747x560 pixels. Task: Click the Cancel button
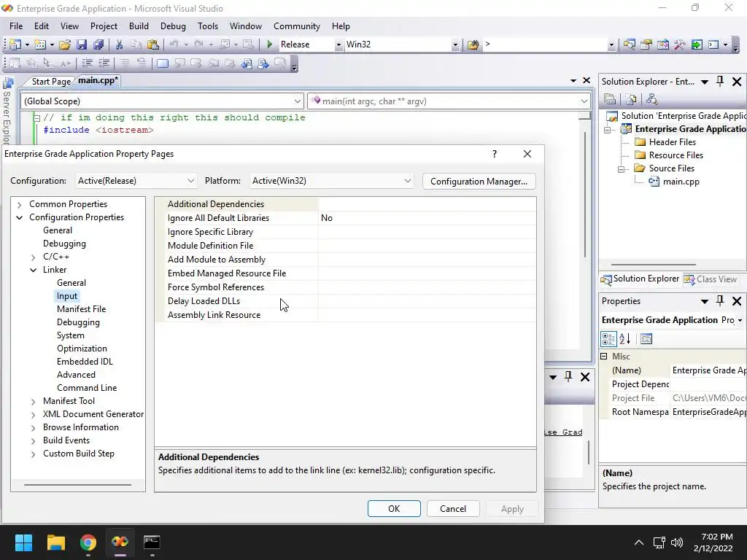pos(453,508)
